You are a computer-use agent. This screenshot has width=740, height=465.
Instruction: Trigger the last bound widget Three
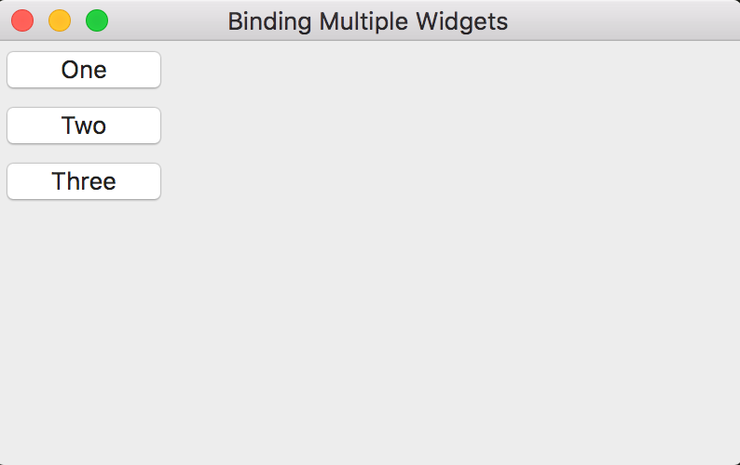84,182
